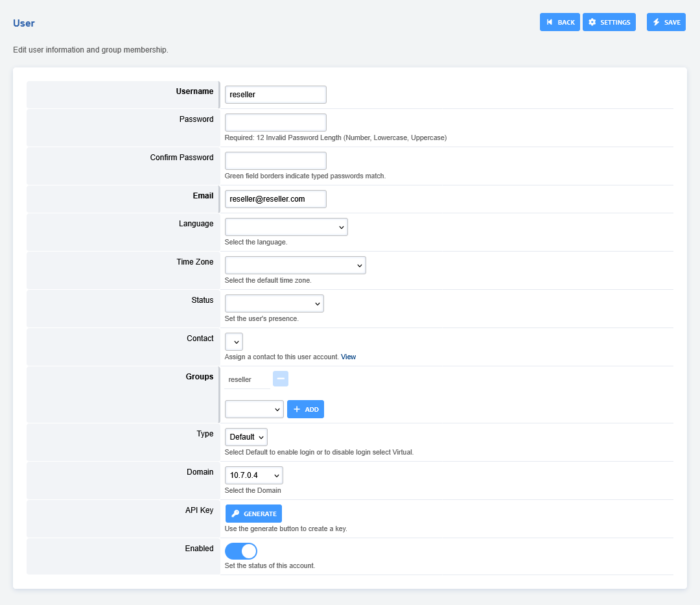Toggle the Enabled account switch
The width and height of the screenshot is (700, 605).
241,551
